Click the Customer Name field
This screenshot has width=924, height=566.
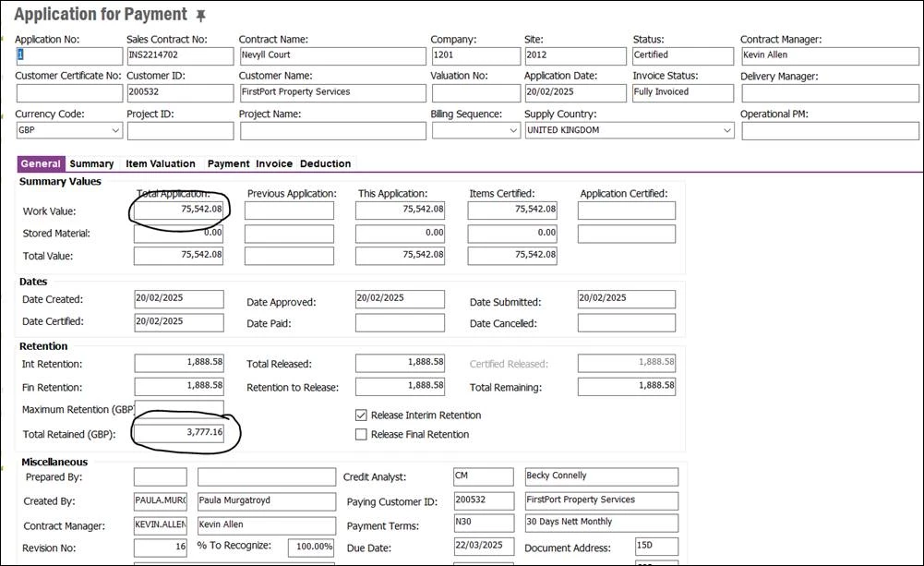point(333,93)
